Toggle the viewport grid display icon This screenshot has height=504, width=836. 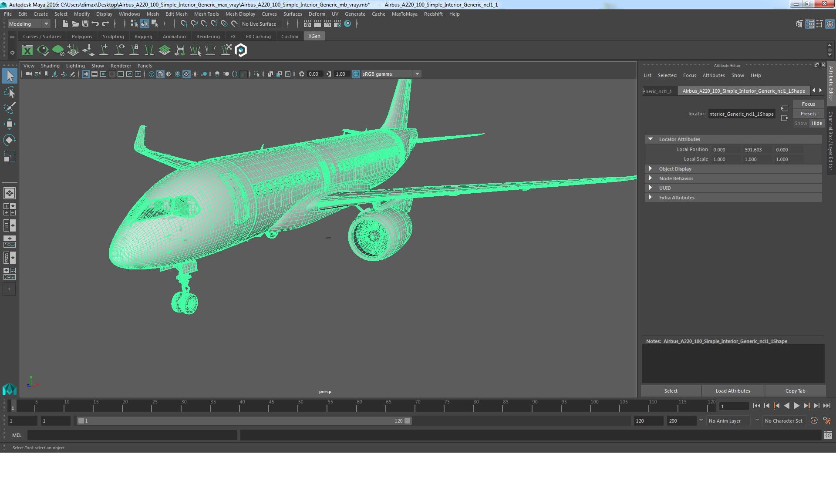click(86, 74)
